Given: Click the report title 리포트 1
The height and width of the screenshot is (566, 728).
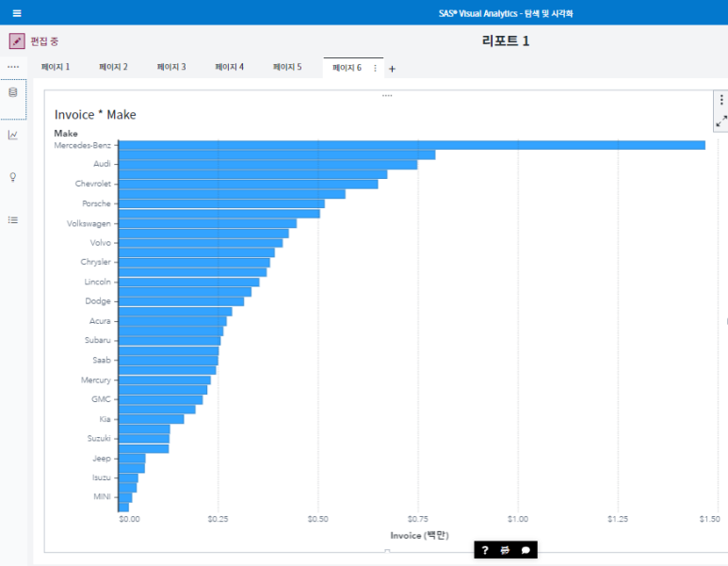Looking at the screenshot, I should click(x=506, y=40).
